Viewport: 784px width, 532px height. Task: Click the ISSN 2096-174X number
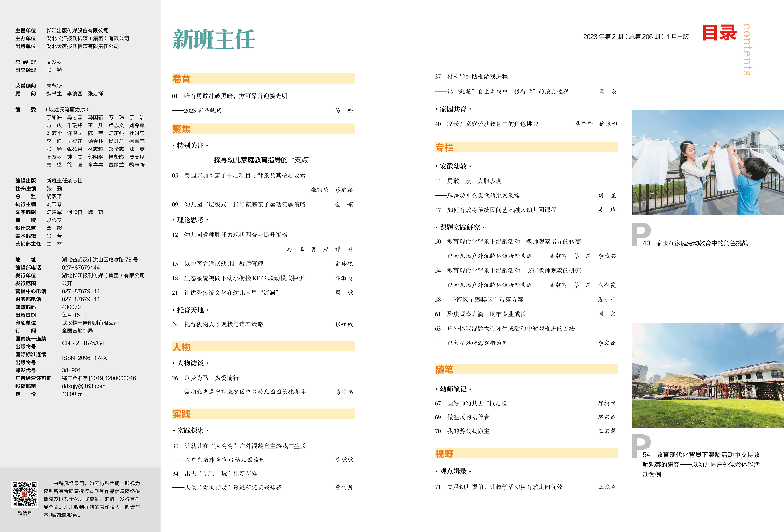(x=84, y=358)
